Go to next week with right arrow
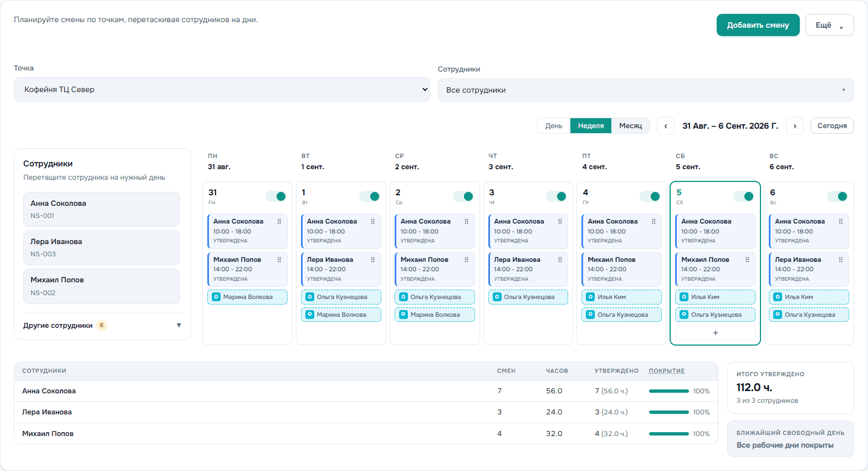 coord(795,126)
